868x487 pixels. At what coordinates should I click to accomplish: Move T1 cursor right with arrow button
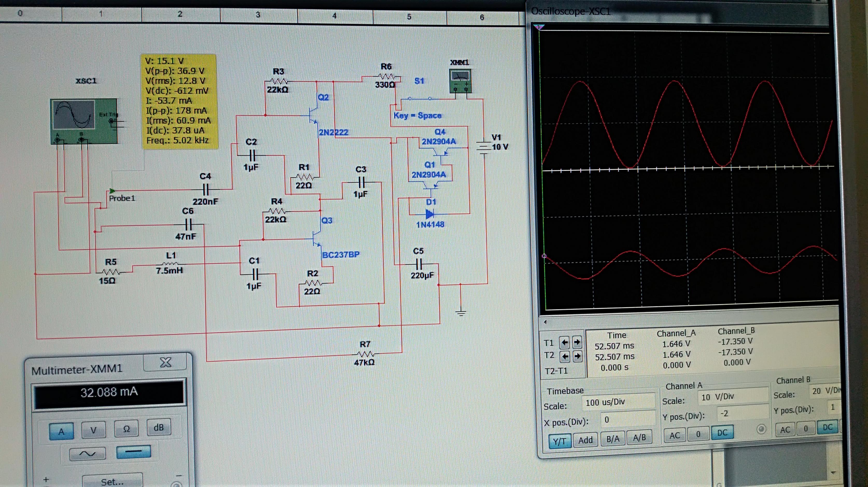tap(577, 342)
